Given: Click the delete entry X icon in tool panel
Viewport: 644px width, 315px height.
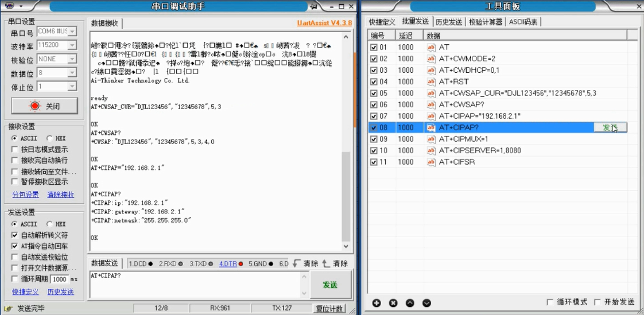Looking at the screenshot, I should pos(393,303).
